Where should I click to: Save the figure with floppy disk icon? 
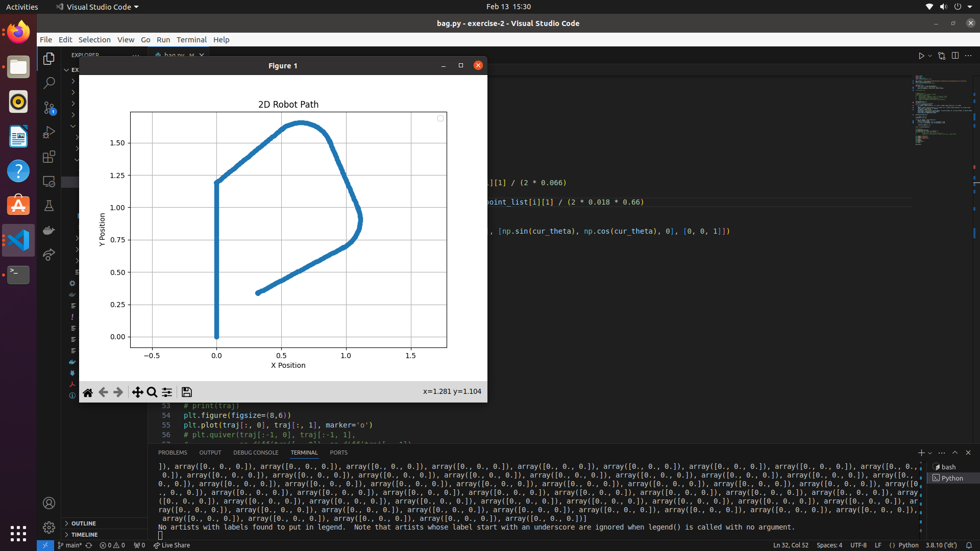click(x=187, y=392)
